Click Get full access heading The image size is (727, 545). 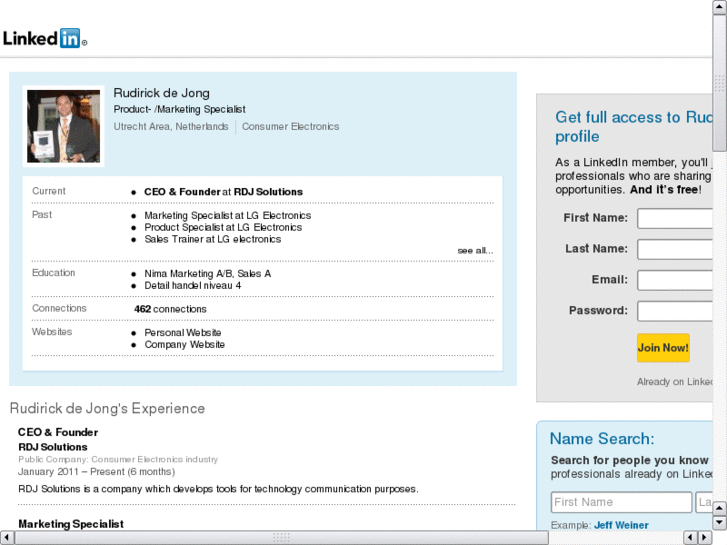click(x=634, y=127)
